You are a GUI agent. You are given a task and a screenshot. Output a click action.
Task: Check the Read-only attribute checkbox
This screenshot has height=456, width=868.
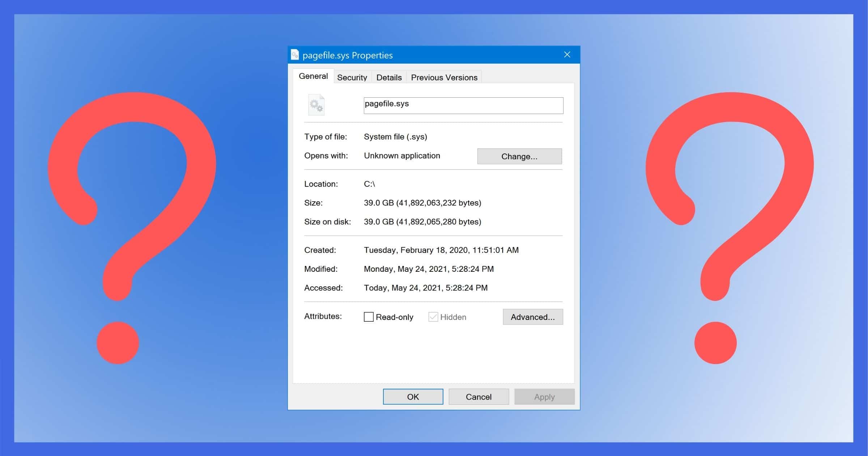[369, 317]
